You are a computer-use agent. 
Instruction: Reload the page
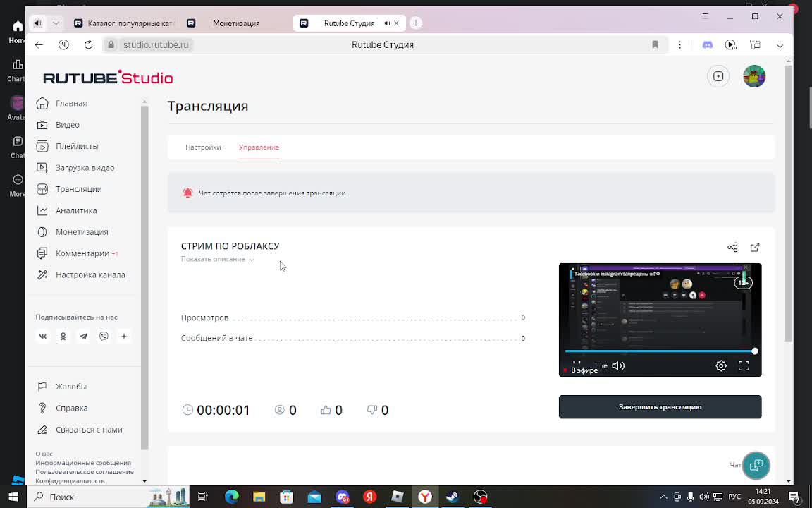pos(89,44)
